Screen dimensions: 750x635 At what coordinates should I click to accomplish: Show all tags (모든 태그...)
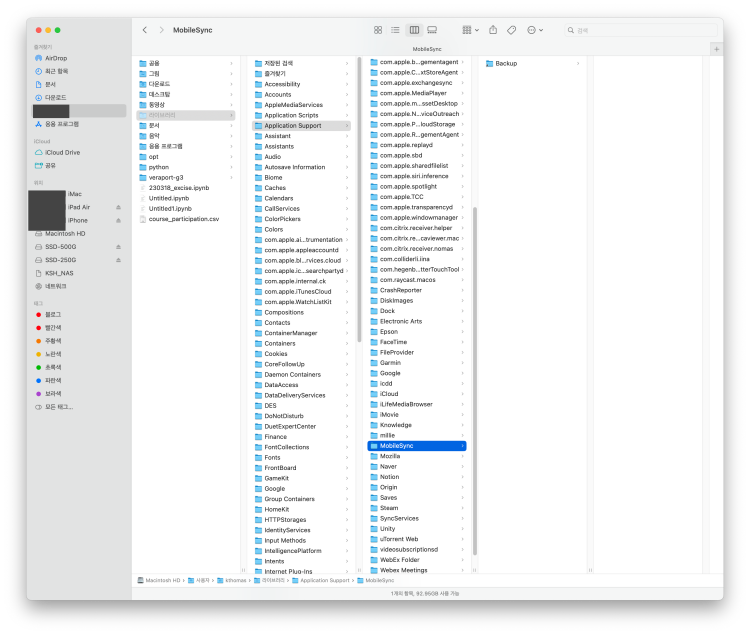(59, 407)
